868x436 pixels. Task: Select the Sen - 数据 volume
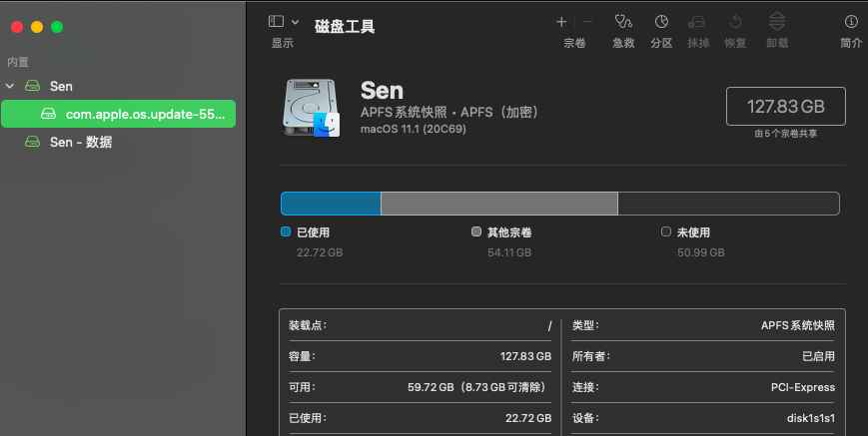(x=80, y=142)
